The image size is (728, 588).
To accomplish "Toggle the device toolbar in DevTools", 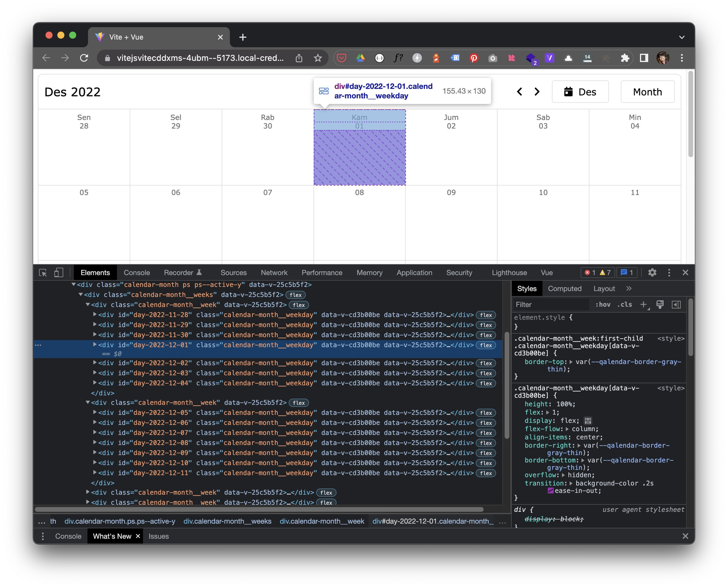I will pyautogui.click(x=59, y=272).
